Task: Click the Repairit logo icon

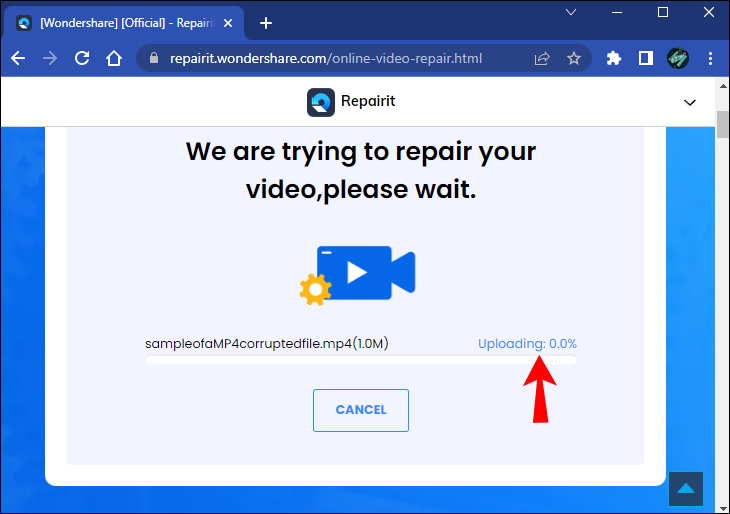Action: click(x=321, y=102)
